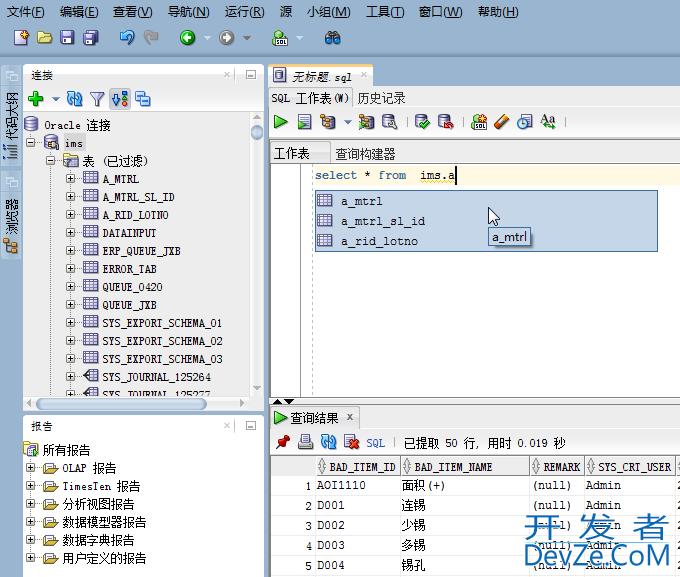Select the 无标题.sql editor tab
The height and width of the screenshot is (577, 680).
[x=321, y=77]
